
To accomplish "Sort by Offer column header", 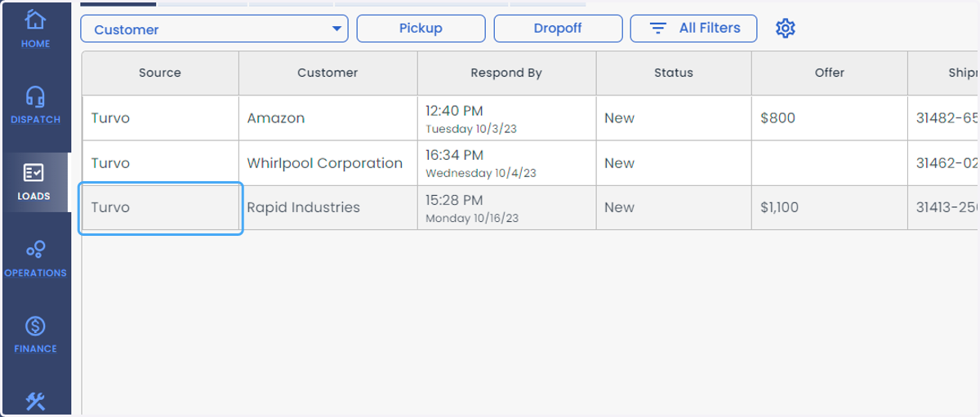I will click(829, 73).
